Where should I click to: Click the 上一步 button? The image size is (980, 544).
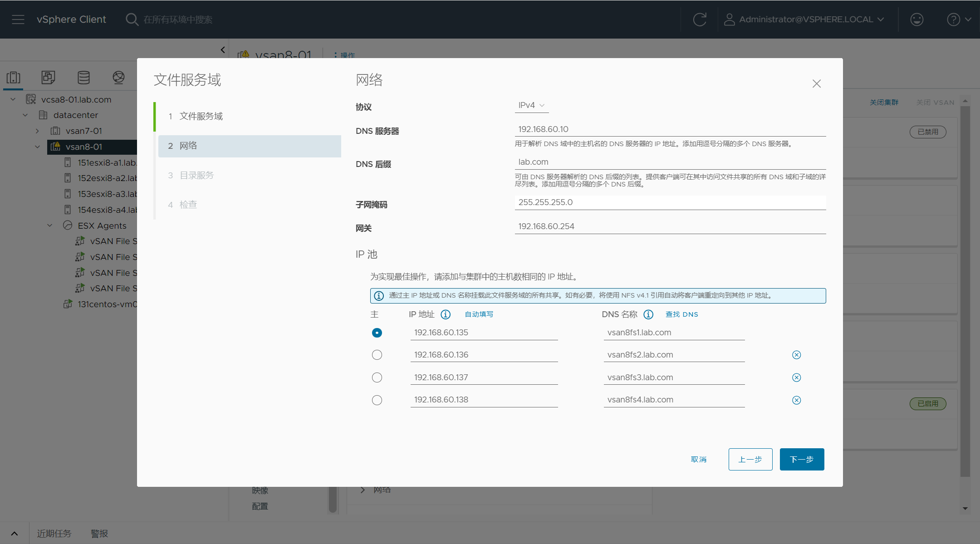(x=750, y=460)
